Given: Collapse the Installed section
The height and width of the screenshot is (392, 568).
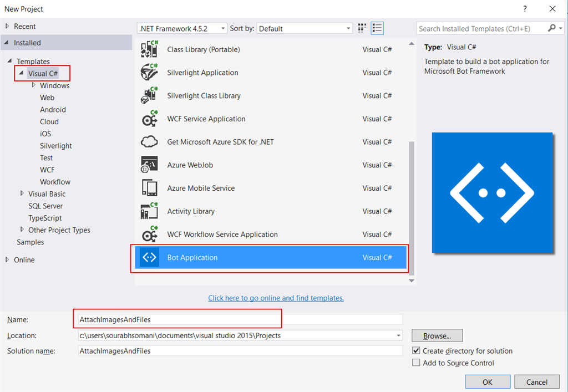Looking at the screenshot, I should coord(7,43).
